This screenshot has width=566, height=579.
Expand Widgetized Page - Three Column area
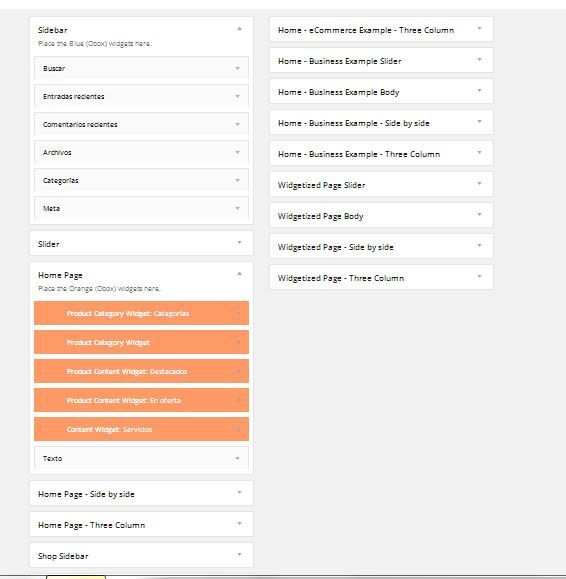coord(479,277)
